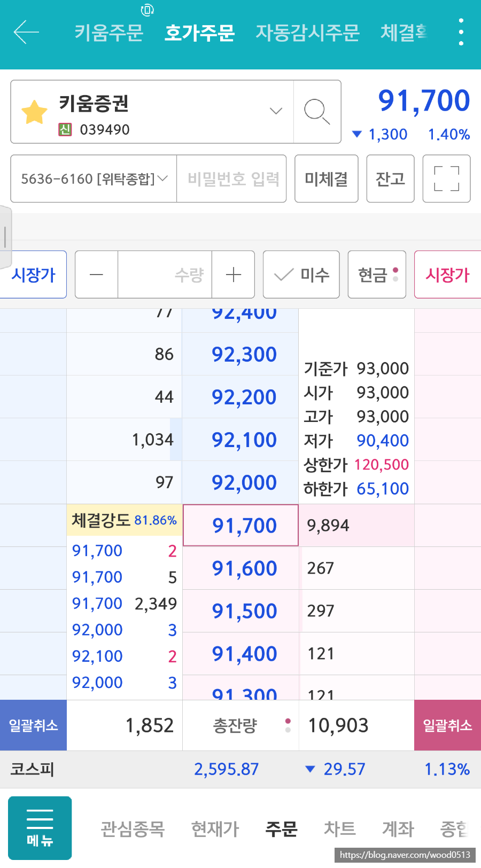Open the 현재가 bottom navigation item
Viewport: 481px width, 868px height.
215,829
